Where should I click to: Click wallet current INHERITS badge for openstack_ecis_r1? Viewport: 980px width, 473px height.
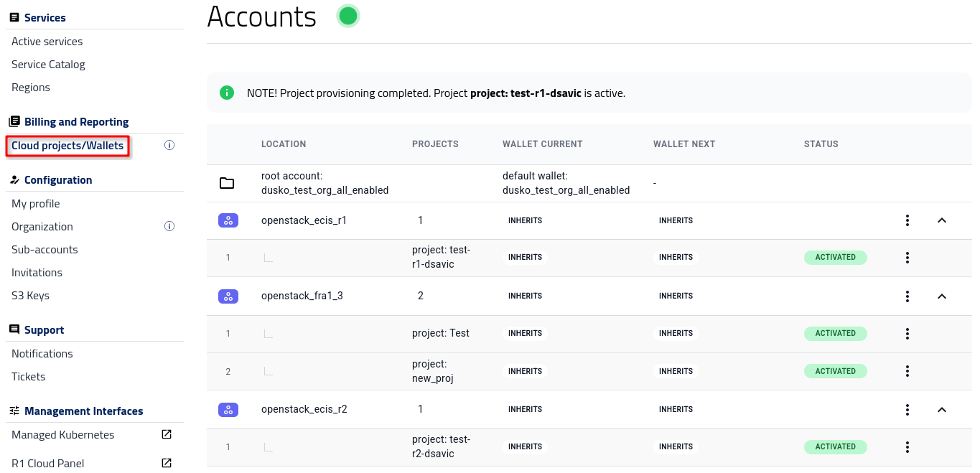click(x=525, y=220)
